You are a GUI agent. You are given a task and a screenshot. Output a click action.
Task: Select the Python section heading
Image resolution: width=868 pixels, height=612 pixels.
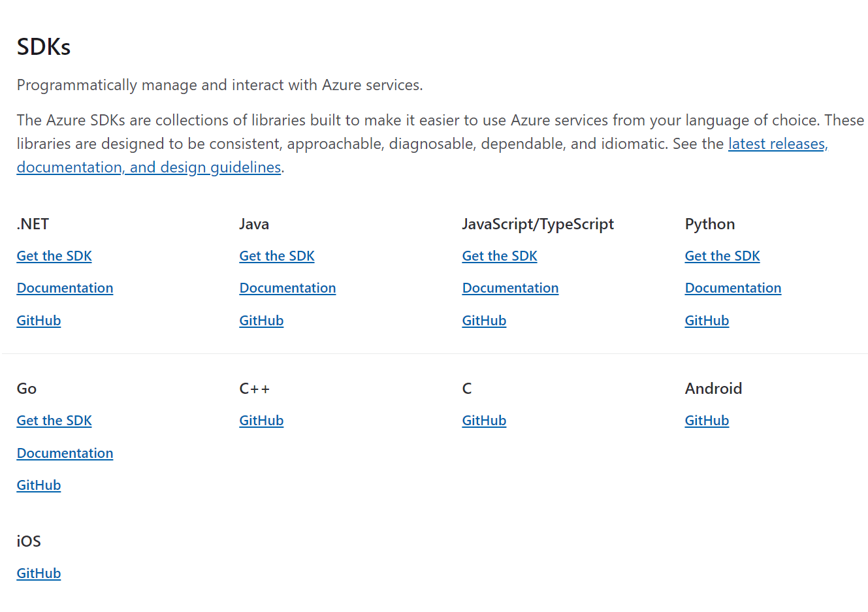coord(710,224)
